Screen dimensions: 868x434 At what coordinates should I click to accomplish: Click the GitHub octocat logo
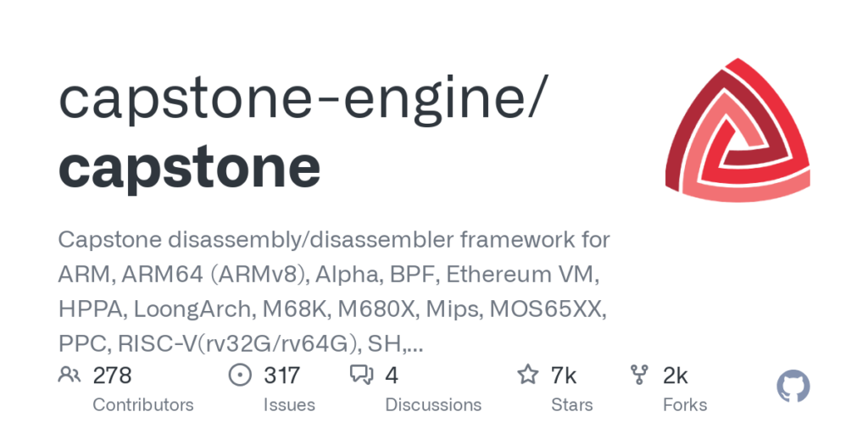tap(793, 387)
